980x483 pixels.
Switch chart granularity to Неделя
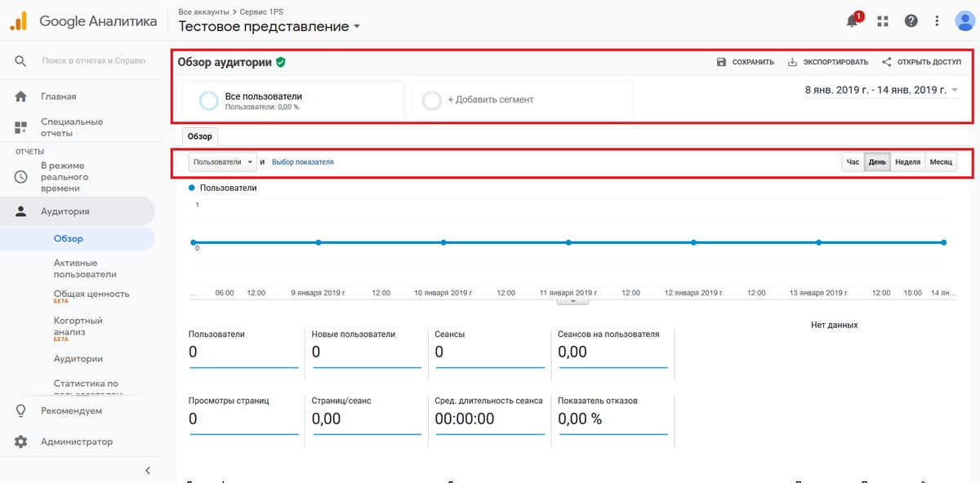click(x=907, y=162)
